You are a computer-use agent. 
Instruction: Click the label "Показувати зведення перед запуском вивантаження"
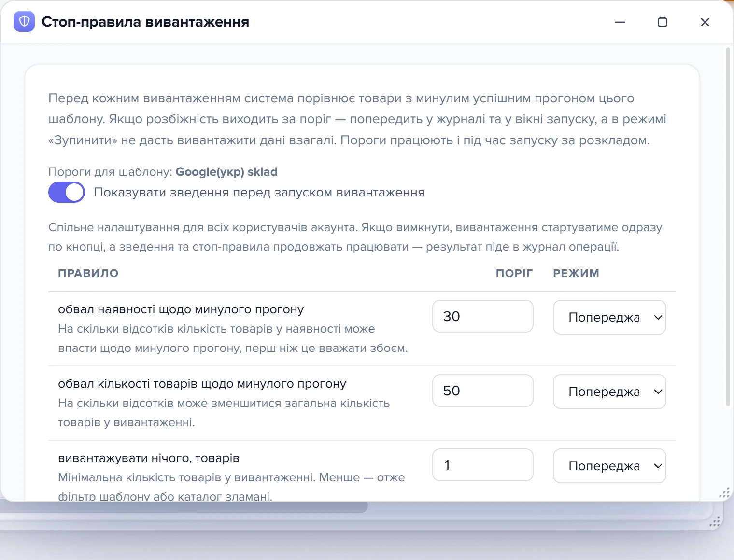click(259, 192)
